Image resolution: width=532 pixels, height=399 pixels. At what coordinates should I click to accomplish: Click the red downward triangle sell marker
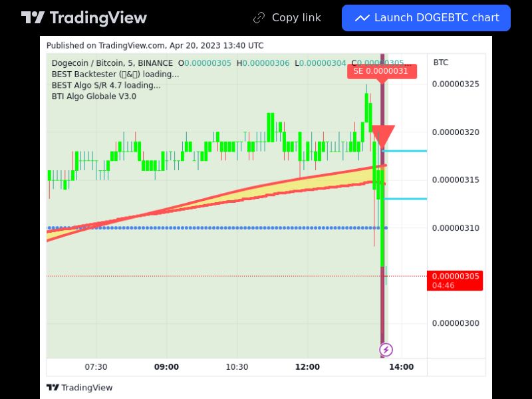pos(383,136)
